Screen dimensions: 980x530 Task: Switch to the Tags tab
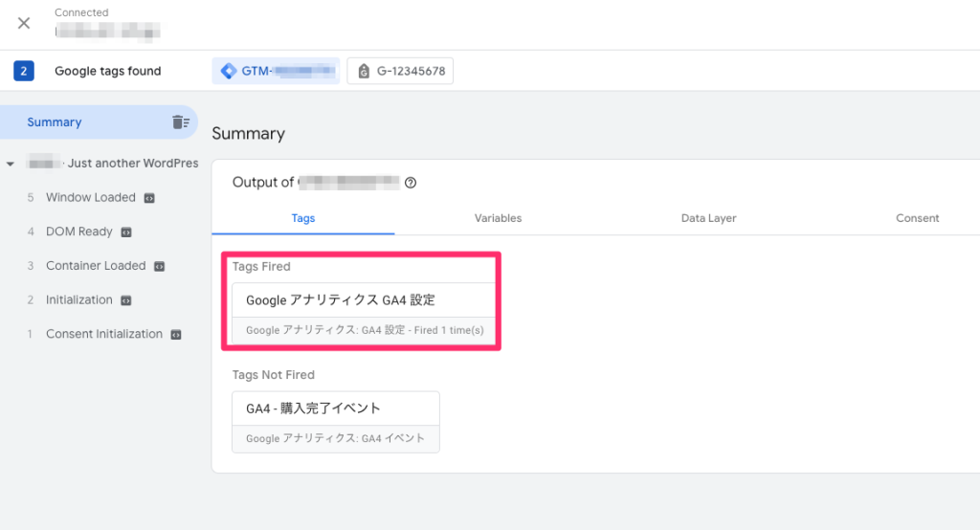tap(303, 218)
